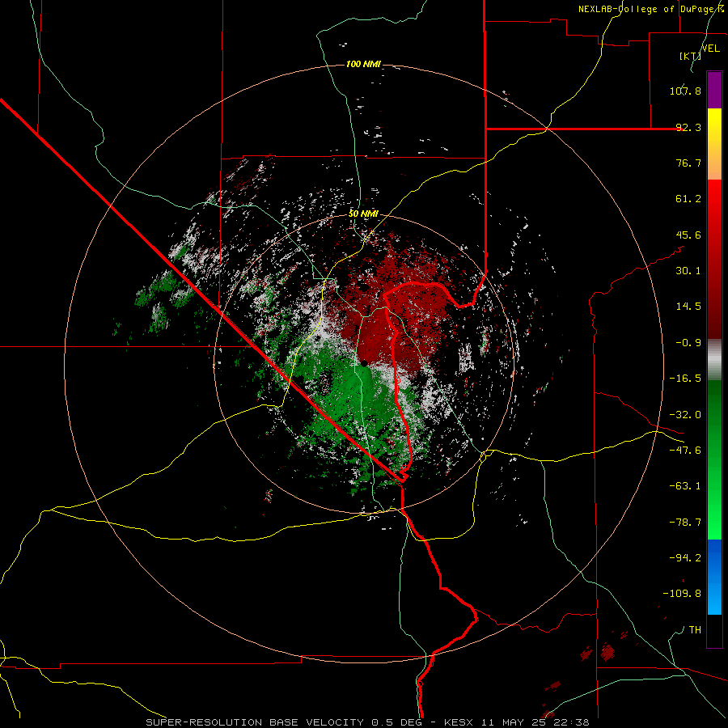Click the VEL product label
This screenshot has width=728, height=728.
pyautogui.click(x=710, y=48)
